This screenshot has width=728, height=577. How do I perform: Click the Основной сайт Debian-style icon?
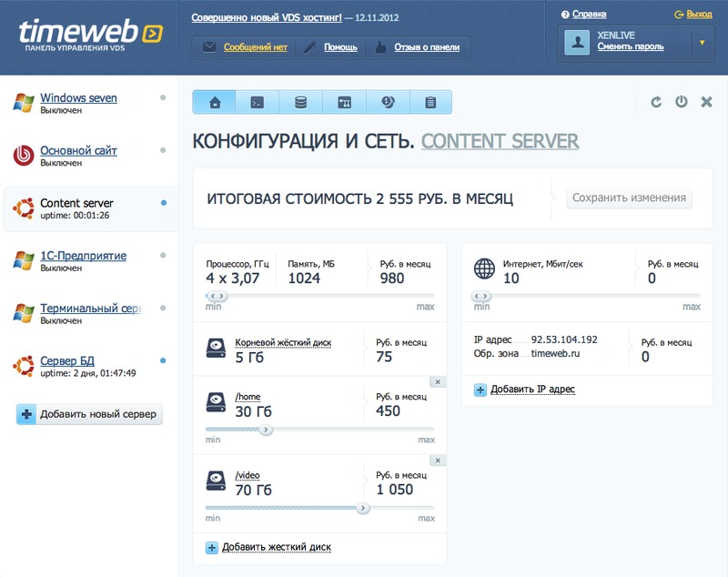(24, 156)
